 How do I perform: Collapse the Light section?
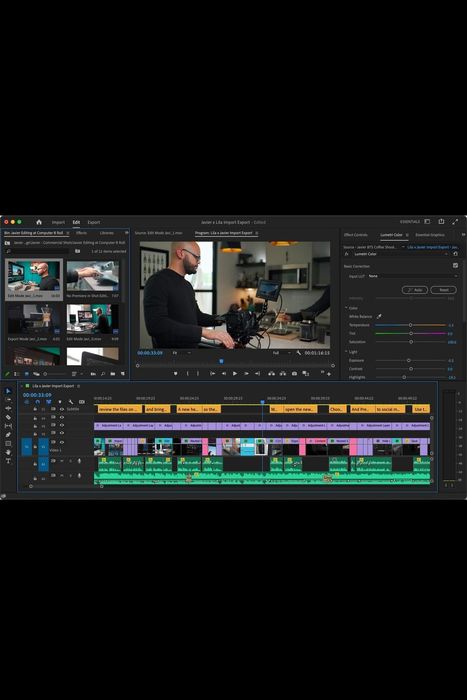tap(346, 352)
